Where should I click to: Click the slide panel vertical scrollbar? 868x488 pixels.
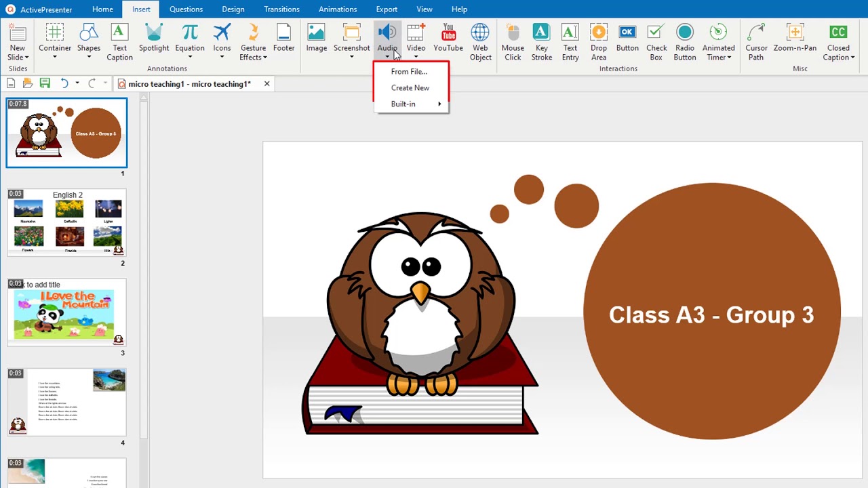click(x=143, y=271)
